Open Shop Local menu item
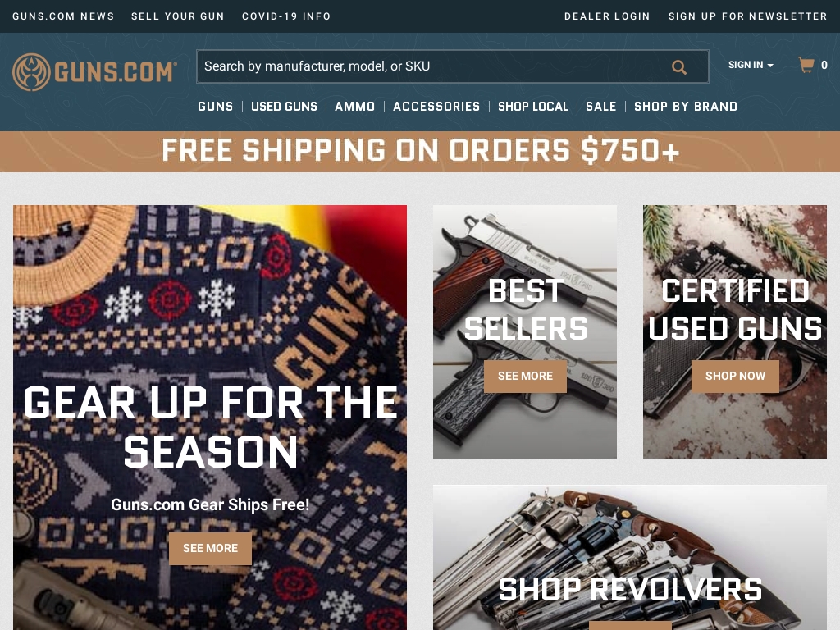 click(x=533, y=107)
